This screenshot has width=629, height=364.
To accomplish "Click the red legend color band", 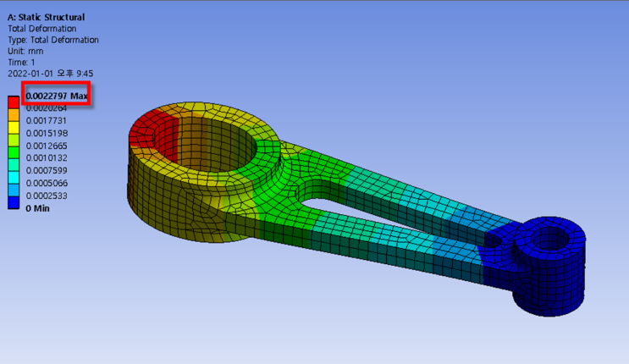I will [x=14, y=102].
